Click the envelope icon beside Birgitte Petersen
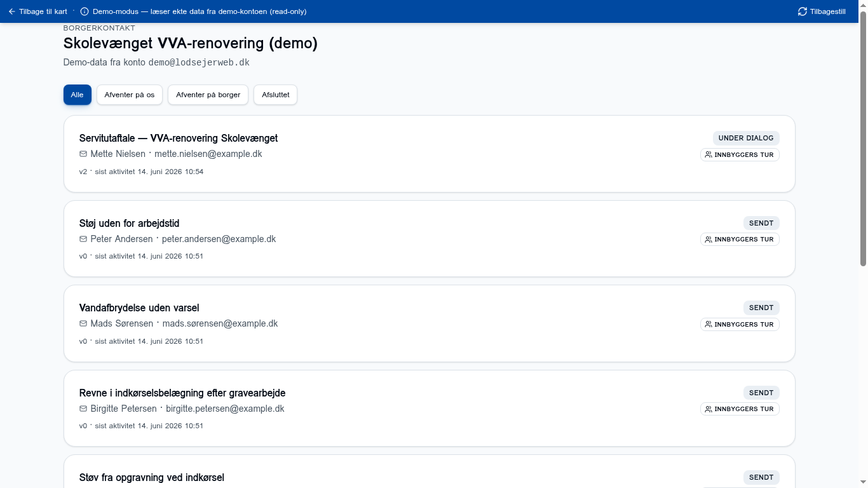The height and width of the screenshot is (488, 868). tap(83, 409)
